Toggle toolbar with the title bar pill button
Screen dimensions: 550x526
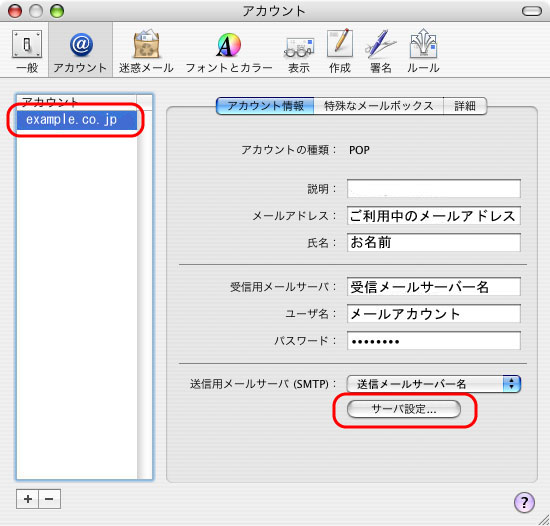coord(532,11)
